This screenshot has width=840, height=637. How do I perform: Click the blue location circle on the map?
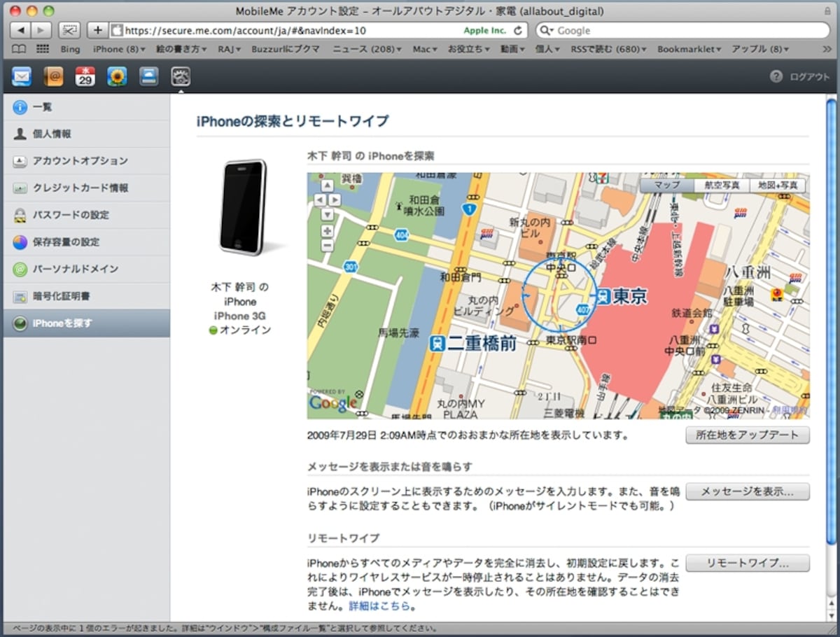[560, 294]
